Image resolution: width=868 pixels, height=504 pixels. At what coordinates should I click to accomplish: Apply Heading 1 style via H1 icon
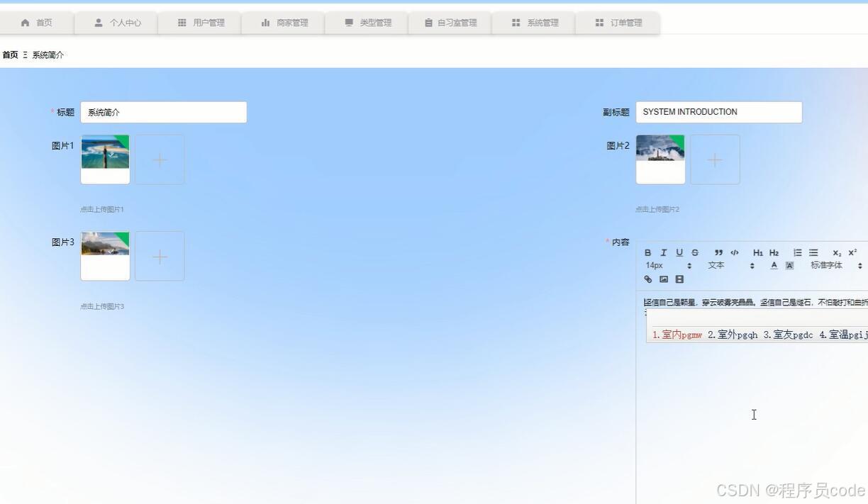click(x=757, y=252)
